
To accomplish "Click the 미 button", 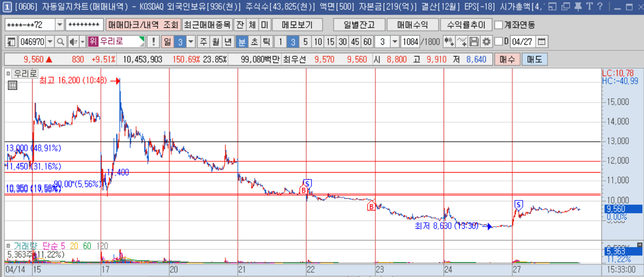I will 264,25.
